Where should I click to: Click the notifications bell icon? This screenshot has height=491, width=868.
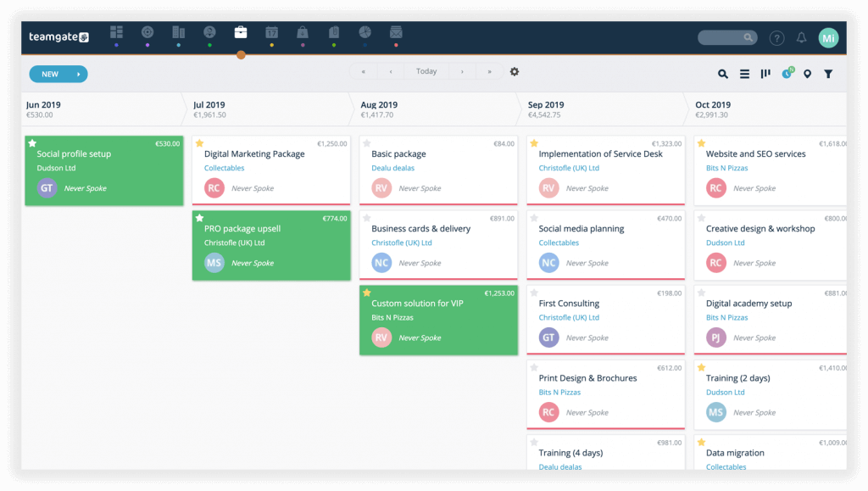801,38
